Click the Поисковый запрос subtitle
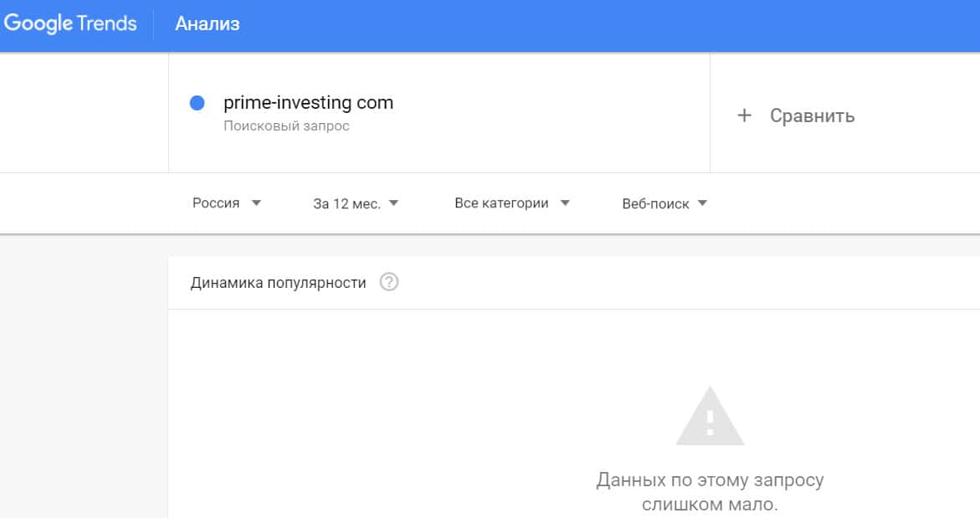This screenshot has width=980, height=518. point(286,126)
